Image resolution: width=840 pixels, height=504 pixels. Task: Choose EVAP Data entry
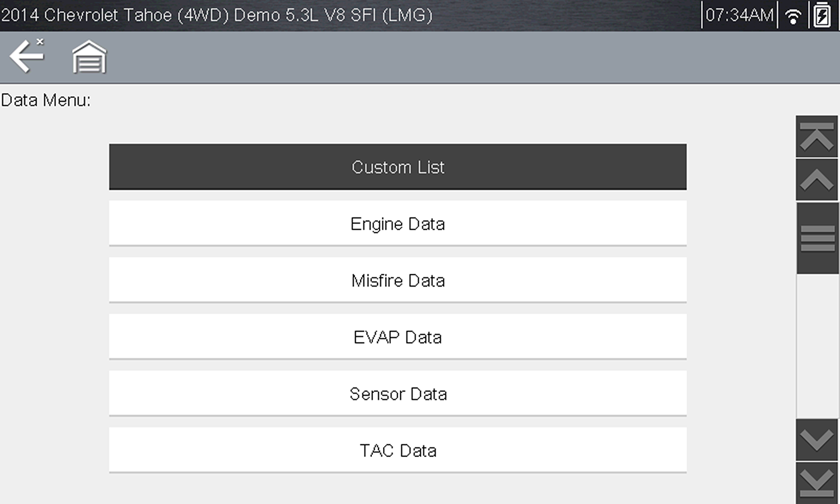pos(398,337)
